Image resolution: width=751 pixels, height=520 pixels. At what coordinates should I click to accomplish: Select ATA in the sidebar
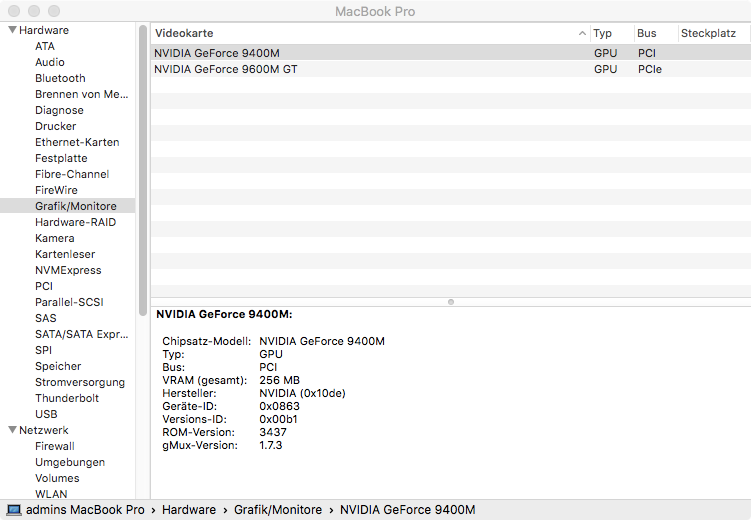tap(45, 46)
